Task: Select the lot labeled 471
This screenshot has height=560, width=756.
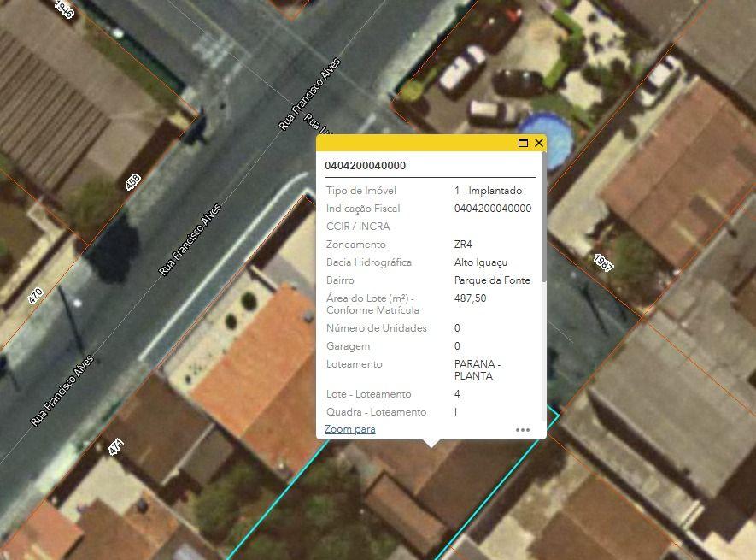Action: 117,445
